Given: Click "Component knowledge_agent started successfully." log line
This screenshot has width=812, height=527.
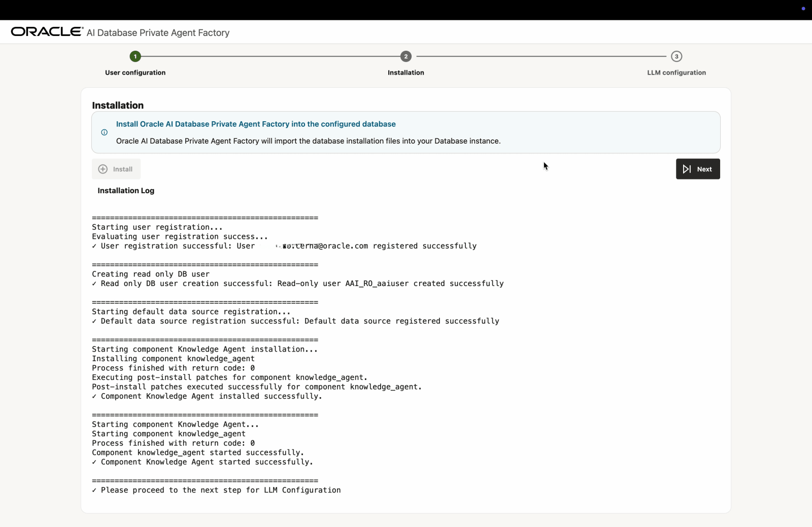Looking at the screenshot, I should click(198, 452).
